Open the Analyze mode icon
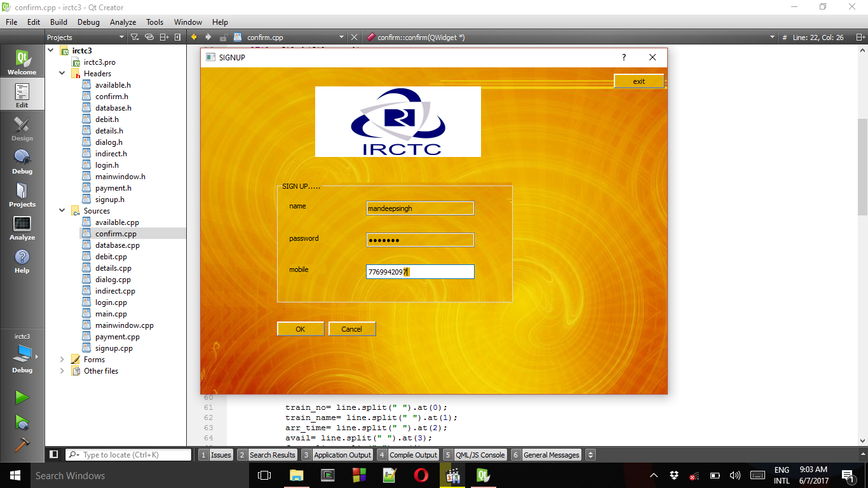Viewport: 868px width, 488px height. tap(22, 227)
